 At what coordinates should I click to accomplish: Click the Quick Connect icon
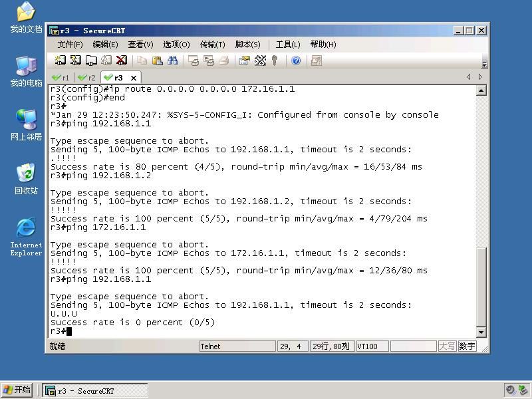coord(75,61)
